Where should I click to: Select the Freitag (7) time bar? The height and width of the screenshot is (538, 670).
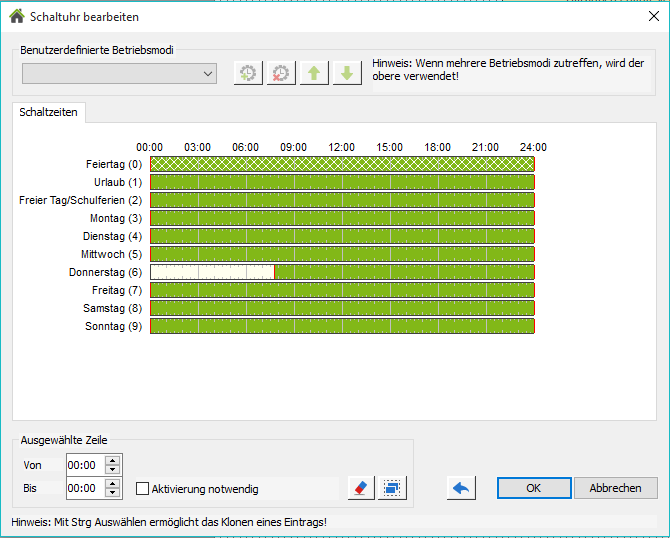click(x=342, y=290)
